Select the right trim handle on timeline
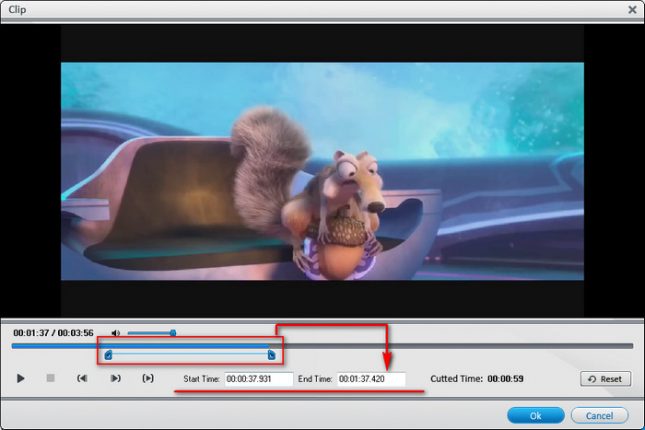The height and width of the screenshot is (430, 645). pyautogui.click(x=271, y=354)
